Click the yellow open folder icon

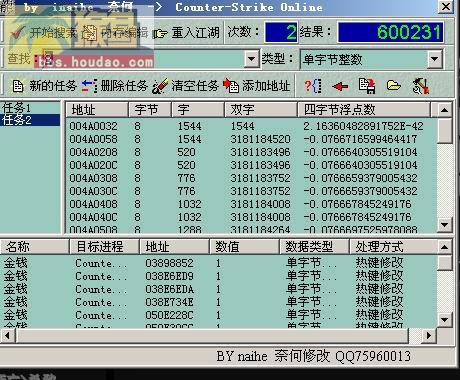(394, 86)
